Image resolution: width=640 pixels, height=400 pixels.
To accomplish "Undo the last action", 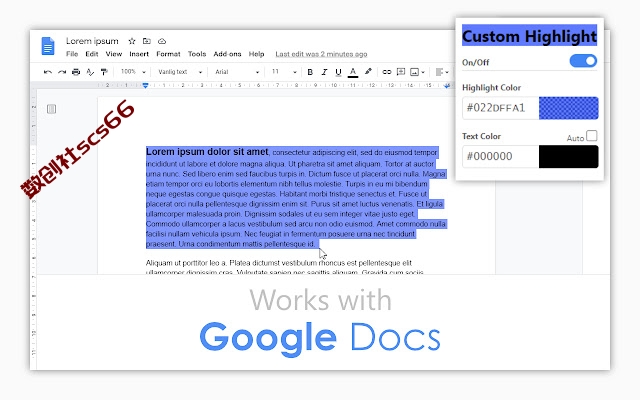I will pyautogui.click(x=48, y=72).
